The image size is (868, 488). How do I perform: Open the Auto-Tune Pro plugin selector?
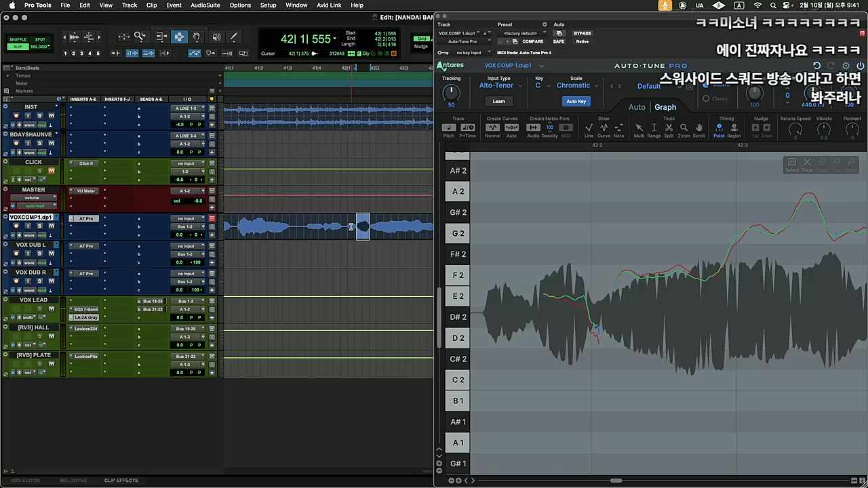465,41
